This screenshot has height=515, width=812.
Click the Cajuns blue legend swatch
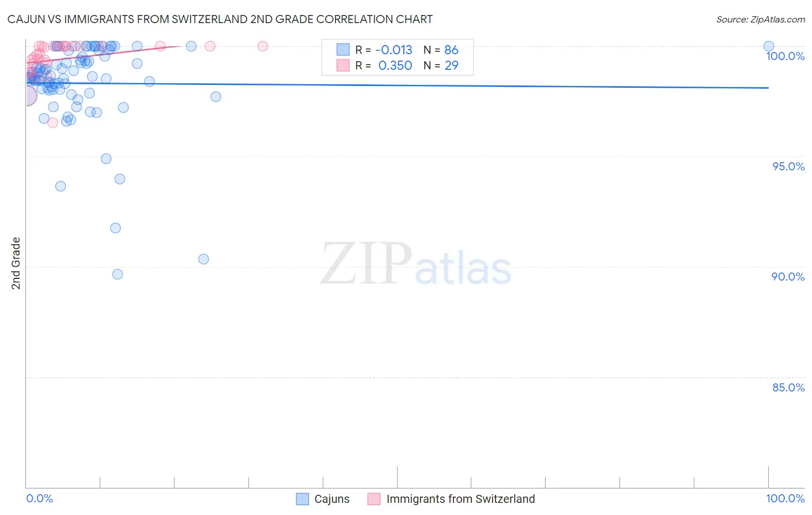coord(302,499)
